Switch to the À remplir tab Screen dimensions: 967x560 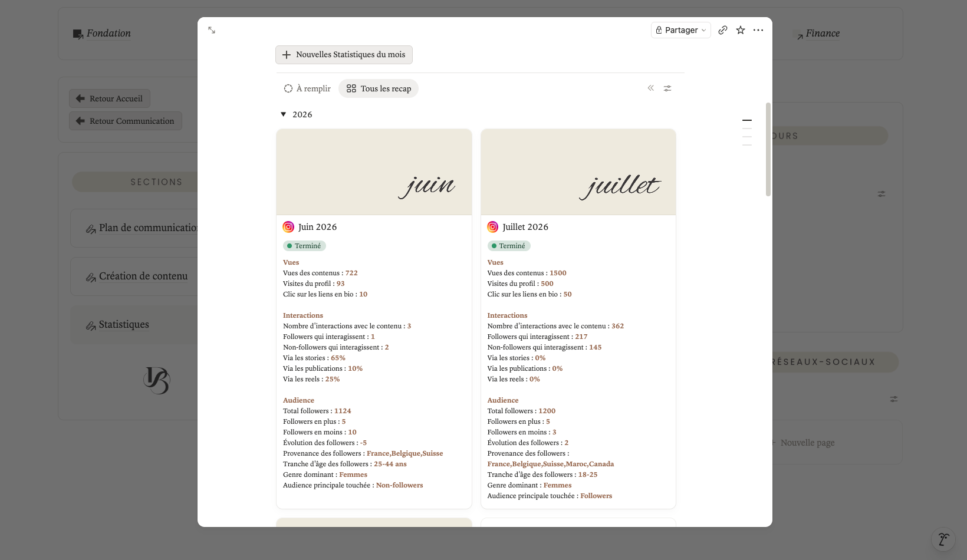(x=307, y=88)
